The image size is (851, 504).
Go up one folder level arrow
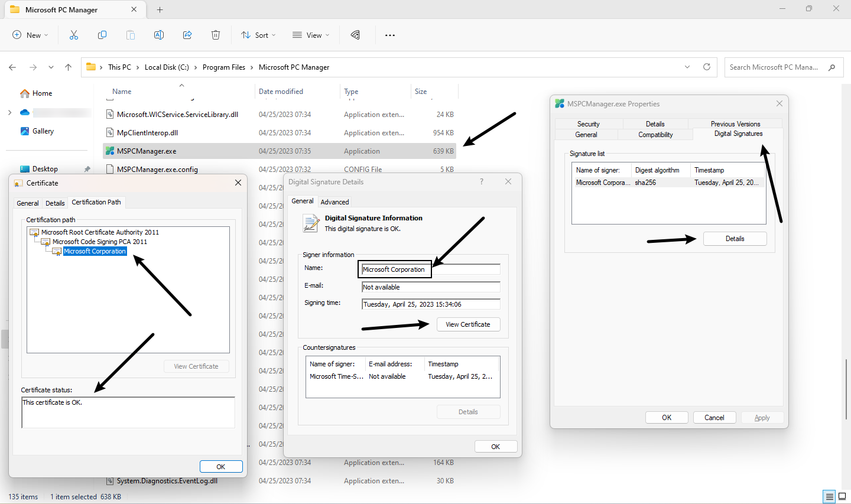[x=69, y=67]
